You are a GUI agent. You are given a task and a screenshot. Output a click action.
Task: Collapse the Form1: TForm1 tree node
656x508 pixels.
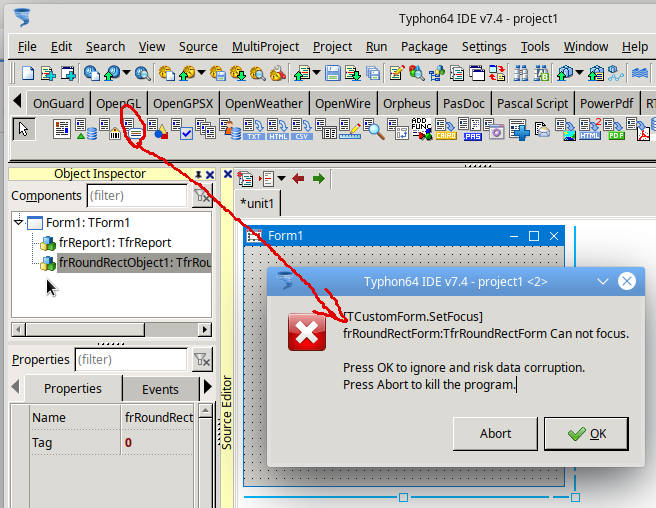pos(18,222)
